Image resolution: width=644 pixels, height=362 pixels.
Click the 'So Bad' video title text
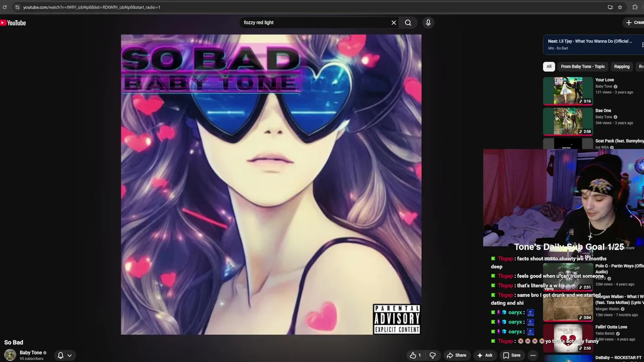pos(14,342)
